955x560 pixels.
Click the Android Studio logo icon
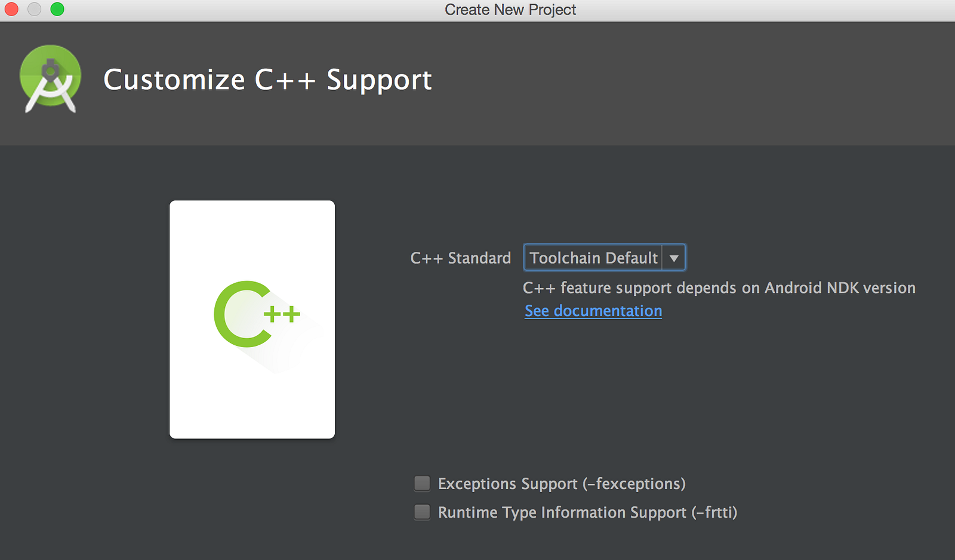click(50, 79)
